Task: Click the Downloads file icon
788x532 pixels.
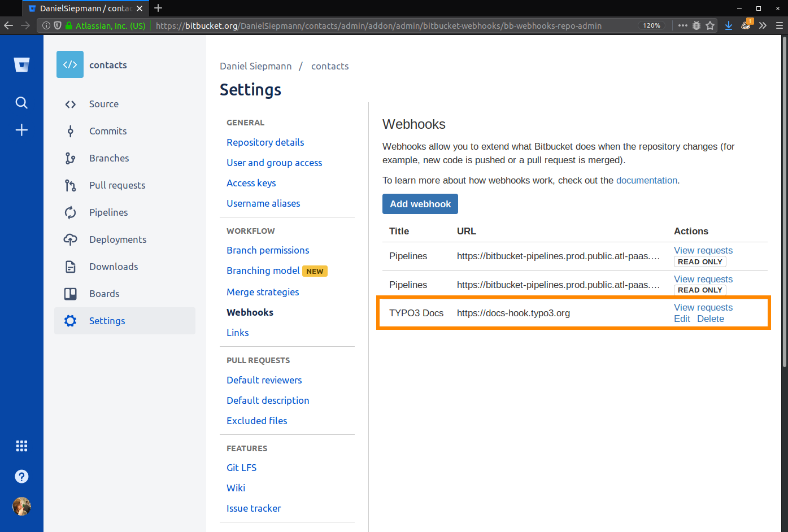Action: click(x=70, y=267)
